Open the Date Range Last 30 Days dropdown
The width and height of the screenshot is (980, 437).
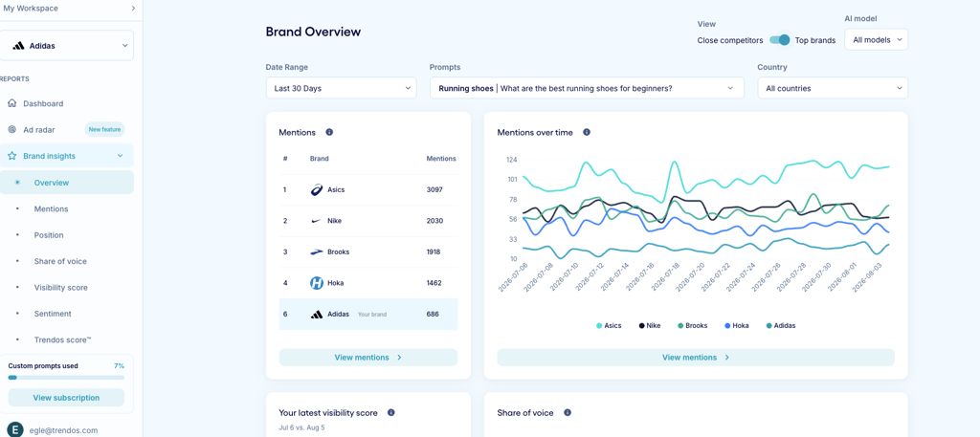coord(342,88)
